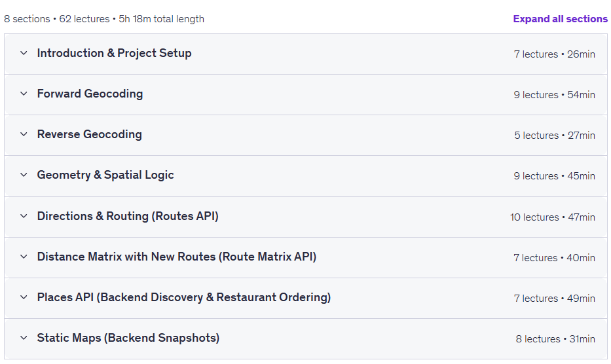This screenshot has width=611, height=364.
Task: Click the 8 lectures • 31min label
Action: click(x=555, y=339)
